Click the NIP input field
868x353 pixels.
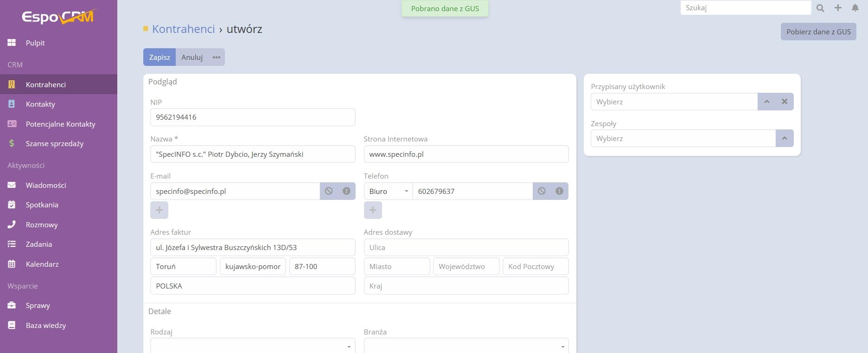[x=253, y=117]
